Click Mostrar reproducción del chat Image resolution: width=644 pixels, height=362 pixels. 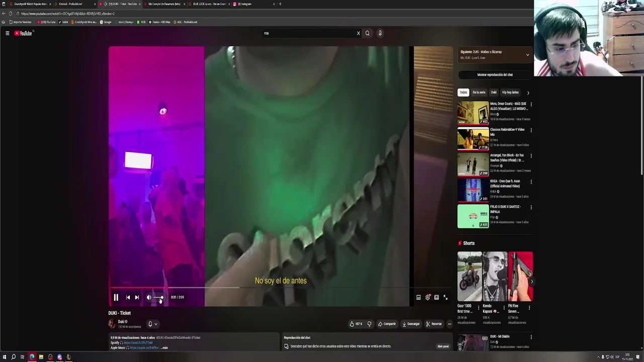pos(495,74)
